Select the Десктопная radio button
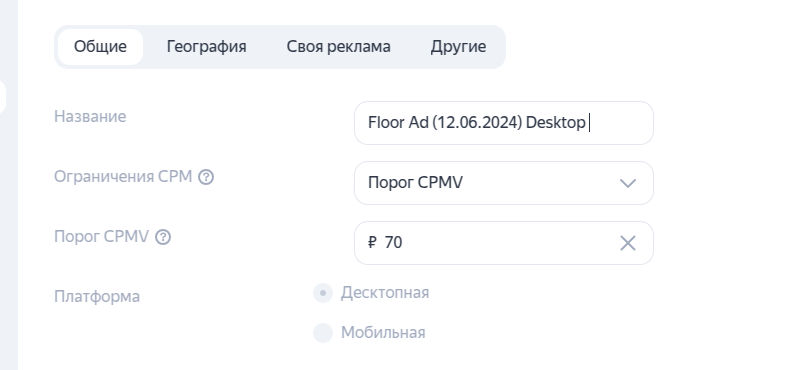The height and width of the screenshot is (370, 799). coord(323,293)
